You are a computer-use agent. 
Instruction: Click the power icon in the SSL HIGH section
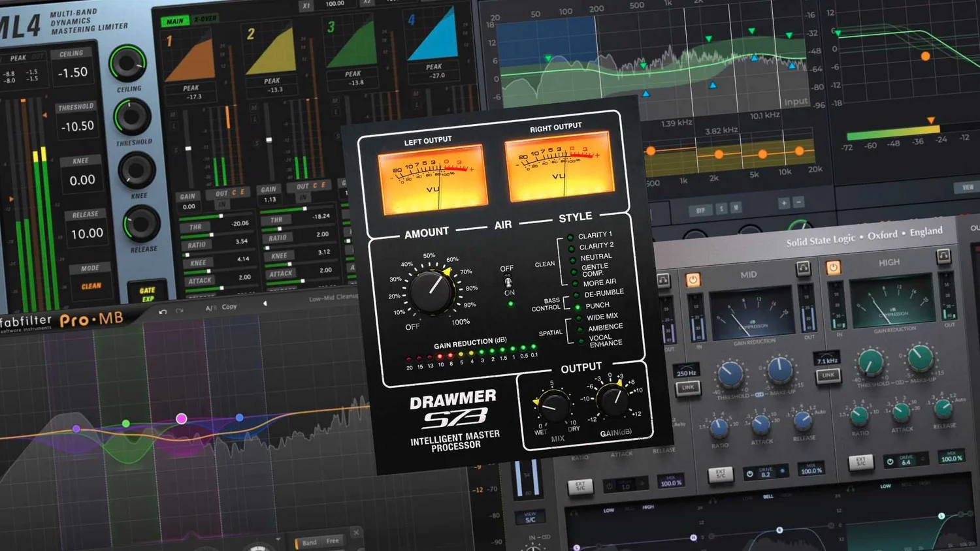coord(834,268)
